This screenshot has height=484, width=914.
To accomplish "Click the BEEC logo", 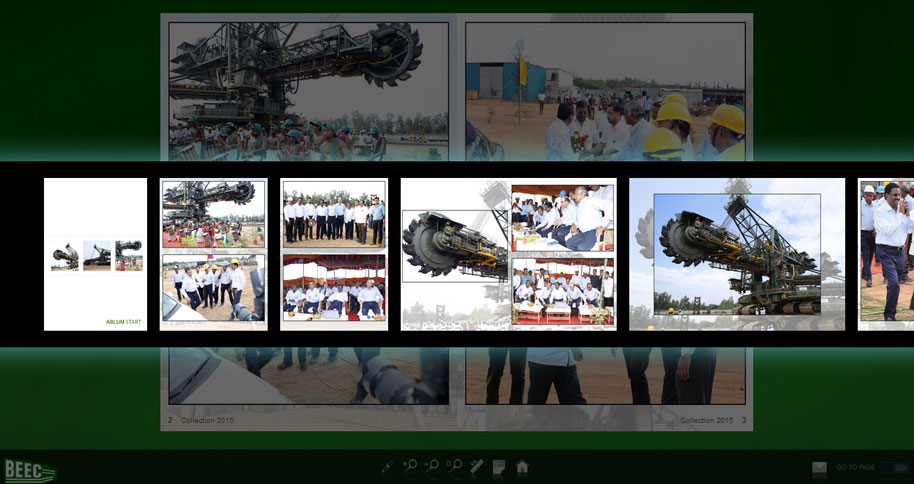I will pyautogui.click(x=30, y=469).
